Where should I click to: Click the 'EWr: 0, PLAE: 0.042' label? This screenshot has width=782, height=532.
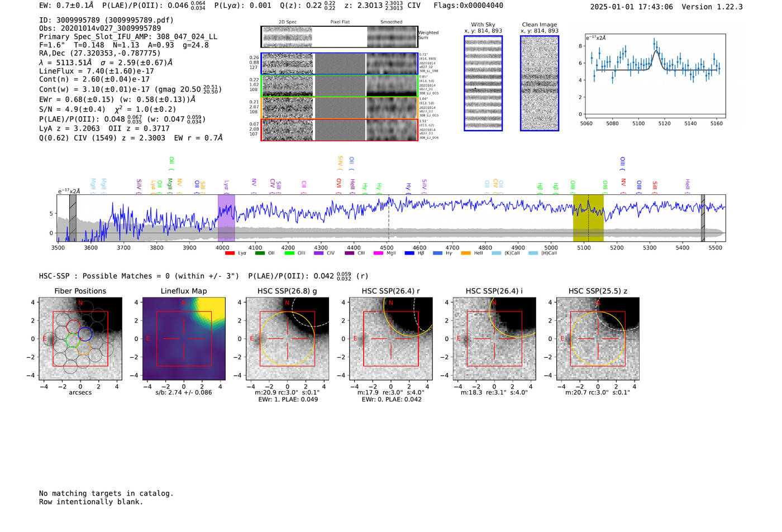point(391,399)
